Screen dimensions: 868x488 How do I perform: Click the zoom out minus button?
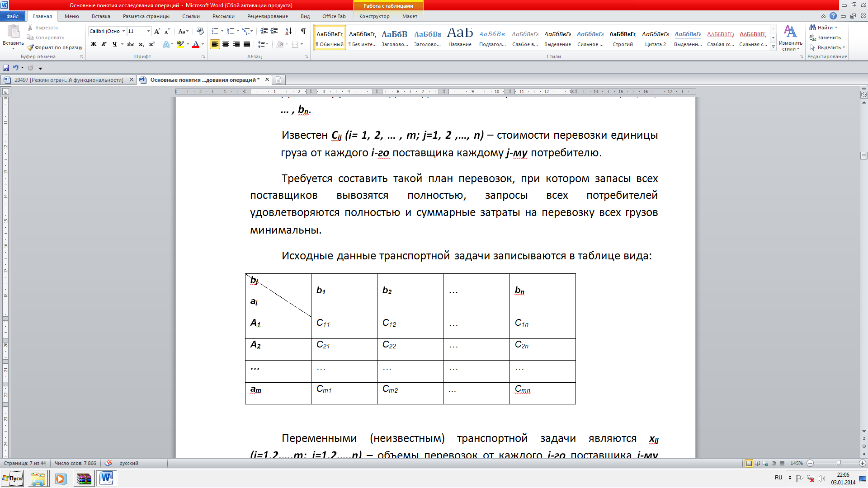[x=810, y=463]
